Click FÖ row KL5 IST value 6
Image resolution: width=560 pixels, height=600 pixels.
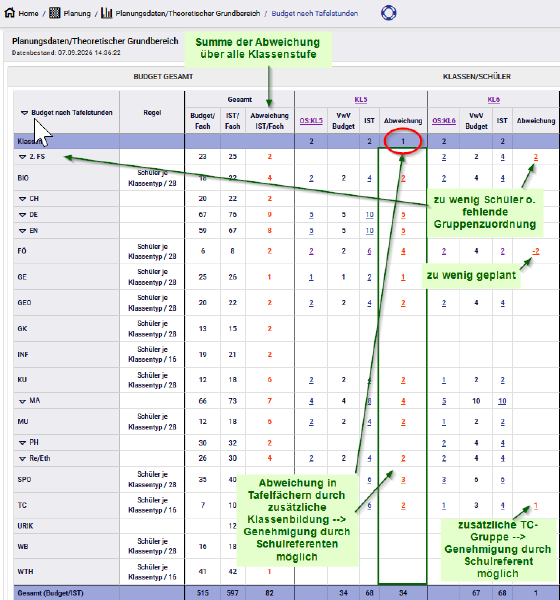[x=369, y=251]
